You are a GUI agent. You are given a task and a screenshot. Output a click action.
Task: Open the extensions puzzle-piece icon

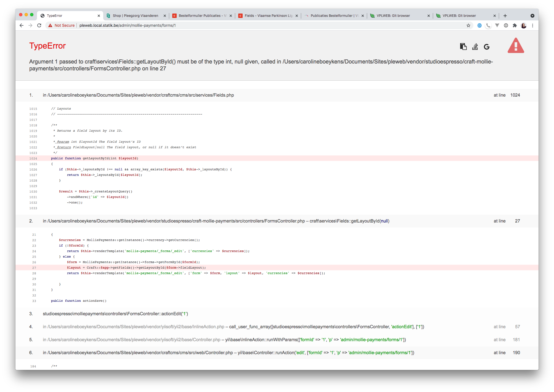[x=515, y=25]
